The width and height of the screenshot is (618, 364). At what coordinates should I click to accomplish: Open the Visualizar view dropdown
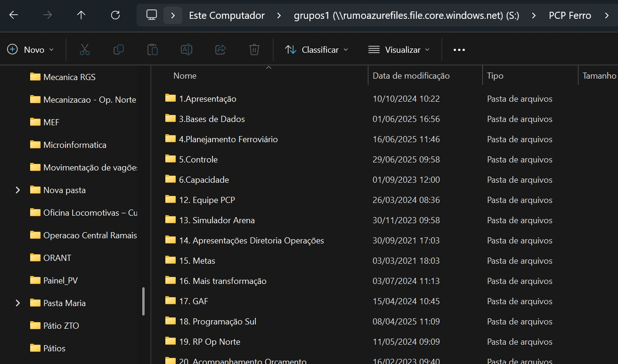coord(399,49)
